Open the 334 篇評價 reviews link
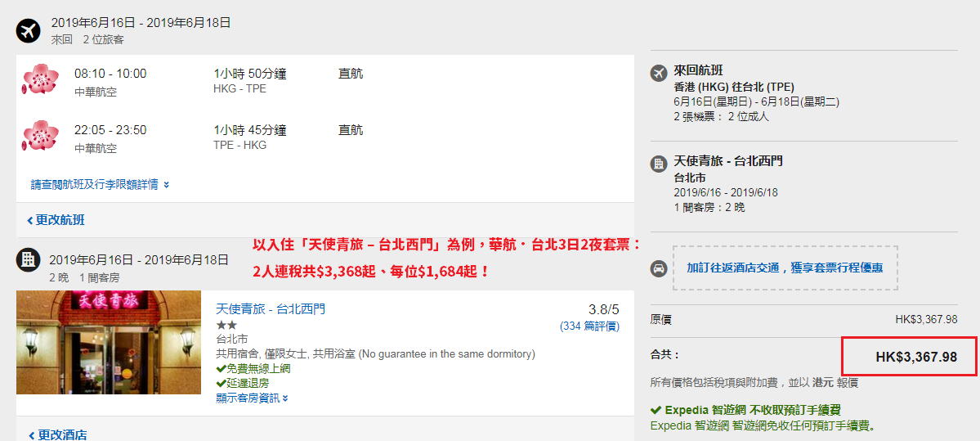The height and width of the screenshot is (441, 980). [588, 326]
